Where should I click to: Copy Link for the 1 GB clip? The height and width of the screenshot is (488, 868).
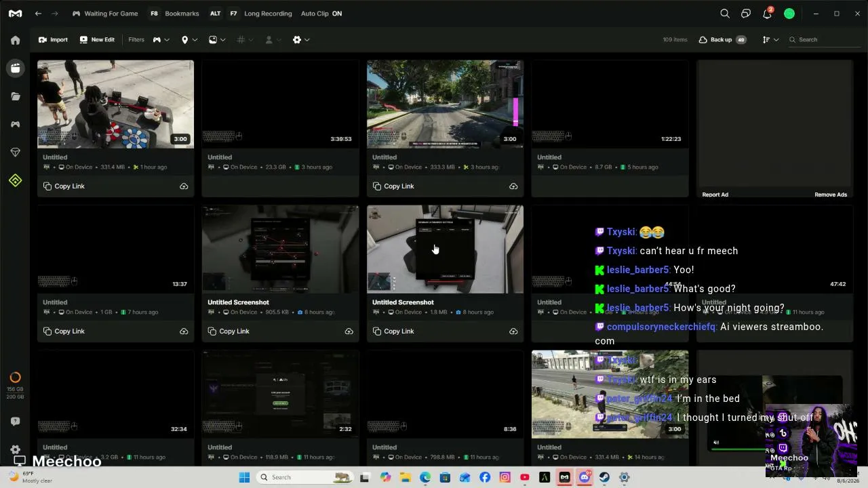[x=64, y=331]
